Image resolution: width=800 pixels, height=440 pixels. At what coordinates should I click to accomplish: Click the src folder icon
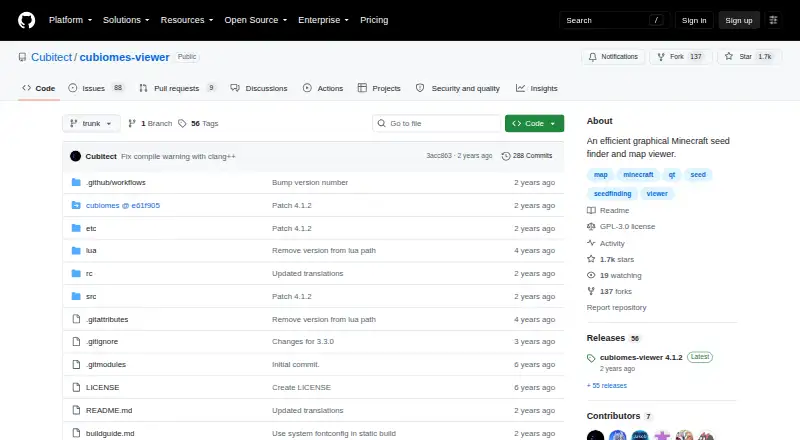pos(76,296)
